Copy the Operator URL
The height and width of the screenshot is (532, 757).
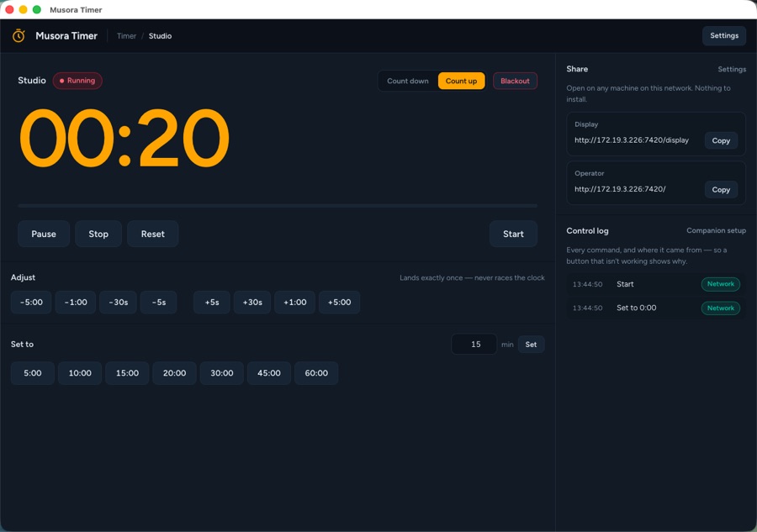[721, 190]
